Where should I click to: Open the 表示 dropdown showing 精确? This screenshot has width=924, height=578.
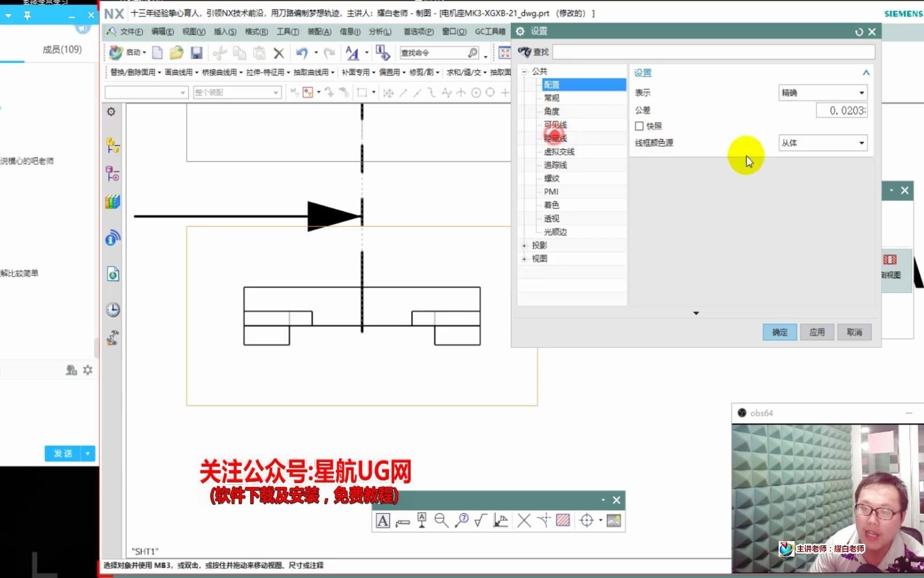[822, 93]
